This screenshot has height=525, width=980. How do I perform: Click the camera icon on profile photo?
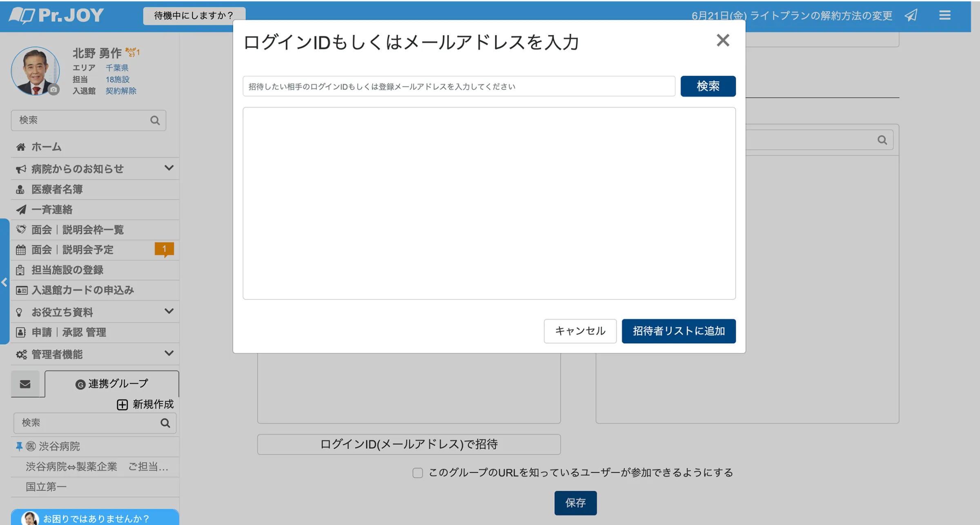53,89
